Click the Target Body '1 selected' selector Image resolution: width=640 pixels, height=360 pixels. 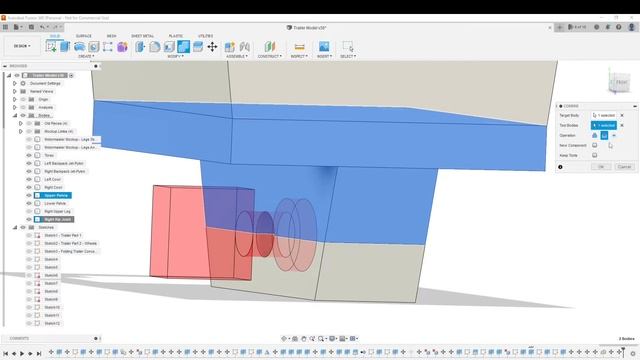coord(604,116)
